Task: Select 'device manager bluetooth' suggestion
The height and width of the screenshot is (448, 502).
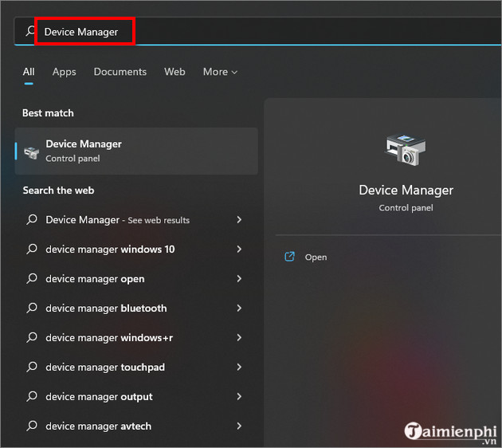Action: point(135,308)
